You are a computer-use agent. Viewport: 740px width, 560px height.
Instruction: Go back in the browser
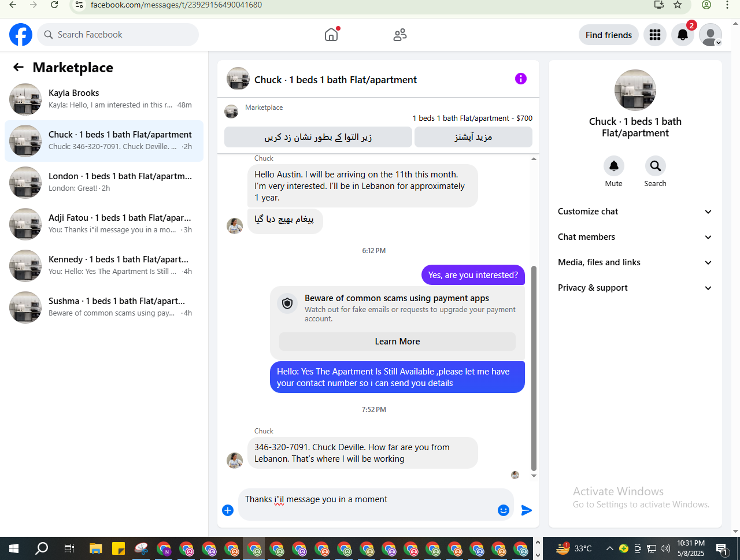click(x=13, y=5)
